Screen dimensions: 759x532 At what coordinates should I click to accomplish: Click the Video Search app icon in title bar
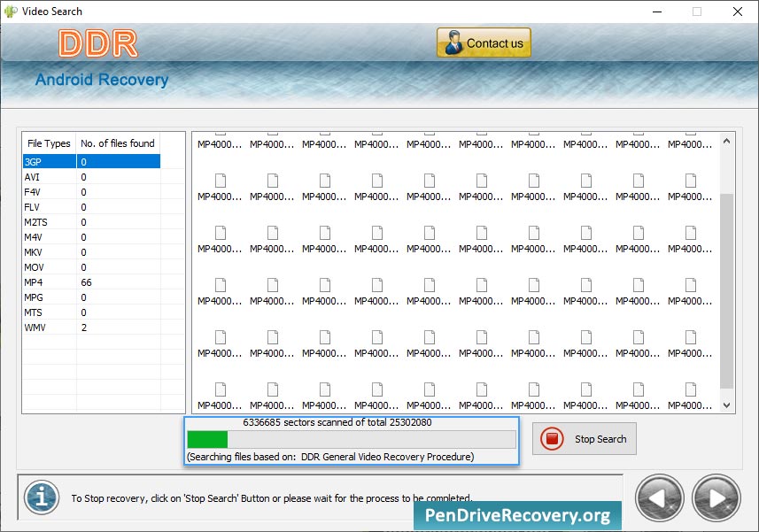pyautogui.click(x=11, y=12)
